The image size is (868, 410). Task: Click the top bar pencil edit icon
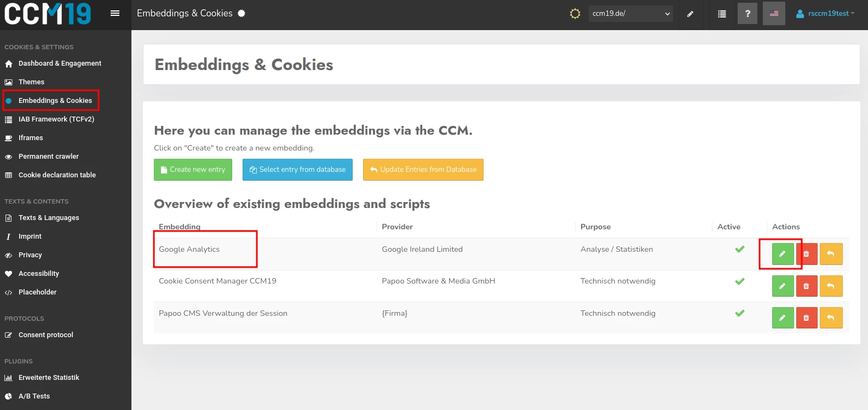tap(690, 14)
